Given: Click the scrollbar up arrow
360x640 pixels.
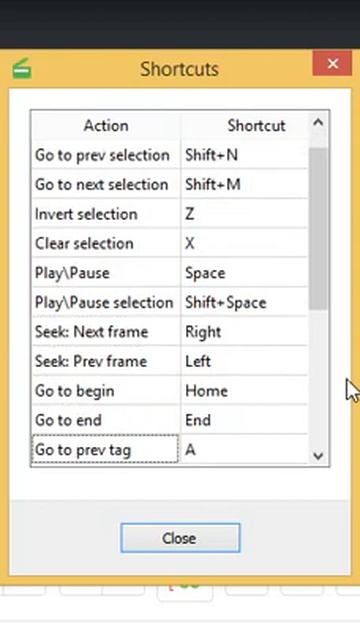Looking at the screenshot, I should [x=318, y=122].
